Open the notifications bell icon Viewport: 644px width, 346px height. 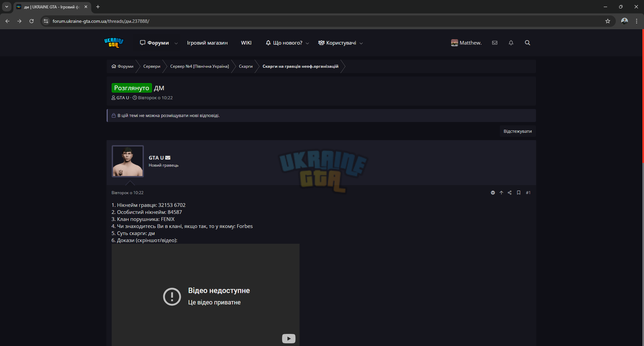coord(511,43)
